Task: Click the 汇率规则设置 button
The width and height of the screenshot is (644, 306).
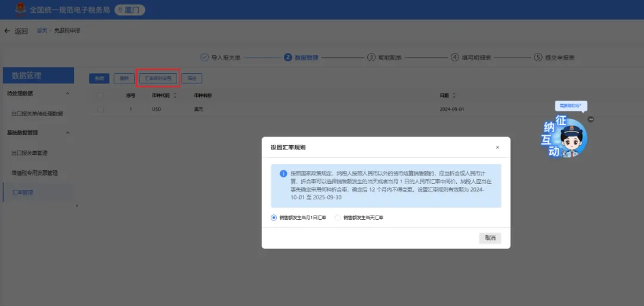Action: (158, 79)
